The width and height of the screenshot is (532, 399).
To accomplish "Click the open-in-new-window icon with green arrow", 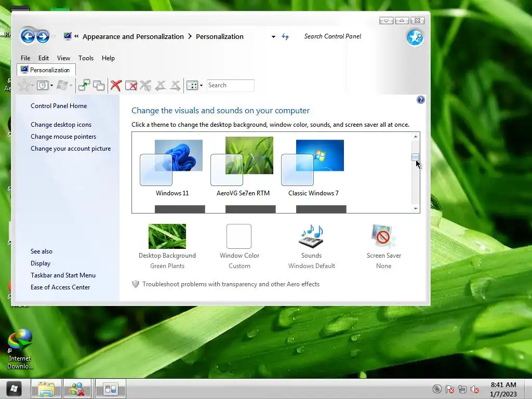I will click(x=84, y=85).
